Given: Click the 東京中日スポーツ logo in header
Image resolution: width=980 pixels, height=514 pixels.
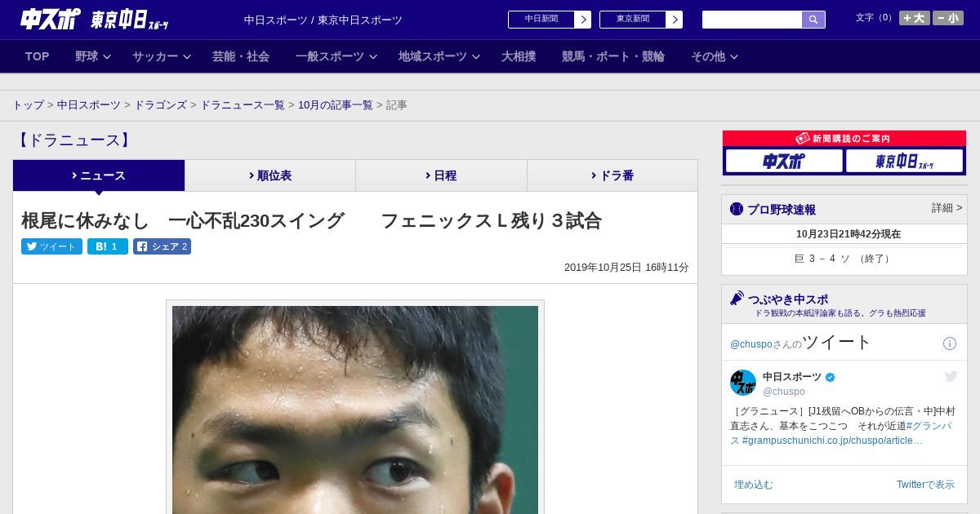Looking at the screenshot, I should pyautogui.click(x=129, y=20).
